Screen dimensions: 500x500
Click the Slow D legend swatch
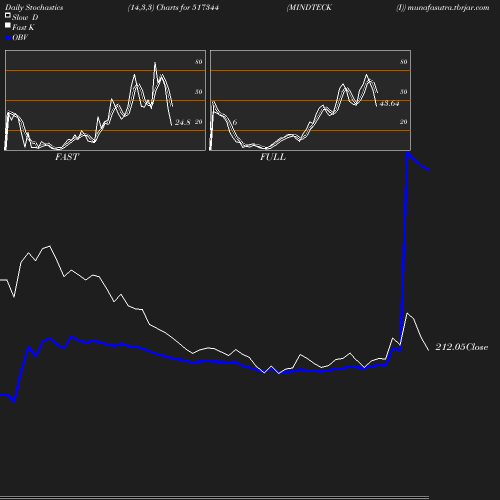pyautogui.click(x=8, y=15)
